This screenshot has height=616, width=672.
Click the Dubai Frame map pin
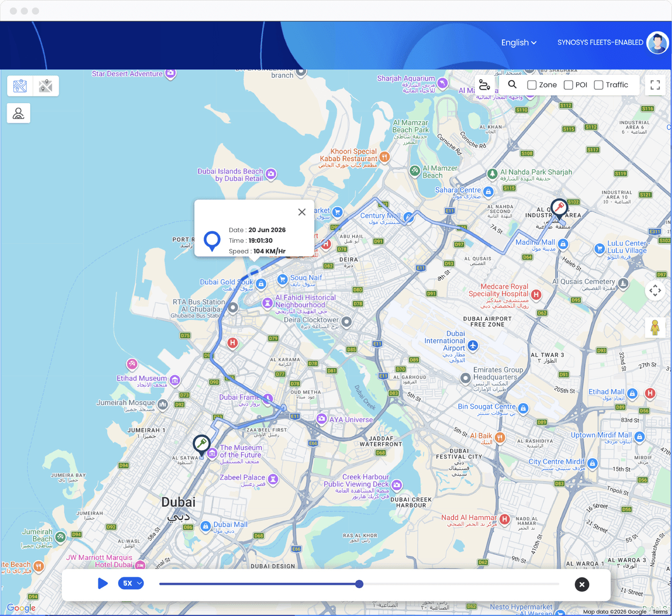tap(268, 398)
